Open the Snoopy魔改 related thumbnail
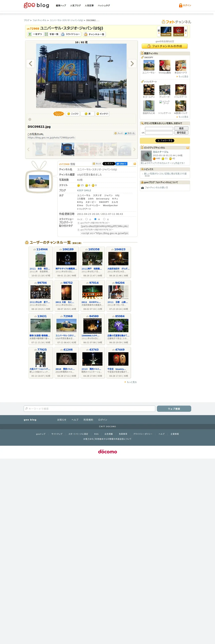Viewport: 215px width, 644px height. pyautogui.click(x=165, y=66)
